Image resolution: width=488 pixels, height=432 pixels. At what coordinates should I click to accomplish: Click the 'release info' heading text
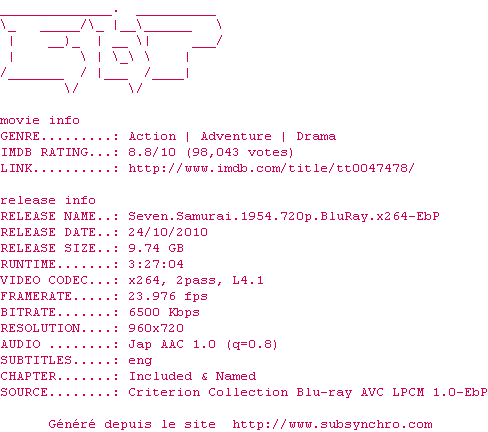(x=48, y=200)
